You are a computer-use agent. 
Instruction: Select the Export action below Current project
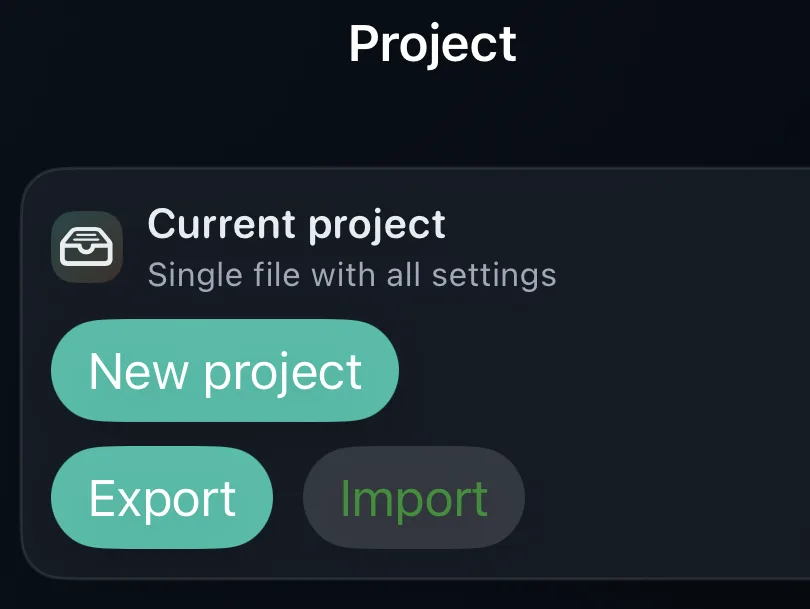pos(161,496)
